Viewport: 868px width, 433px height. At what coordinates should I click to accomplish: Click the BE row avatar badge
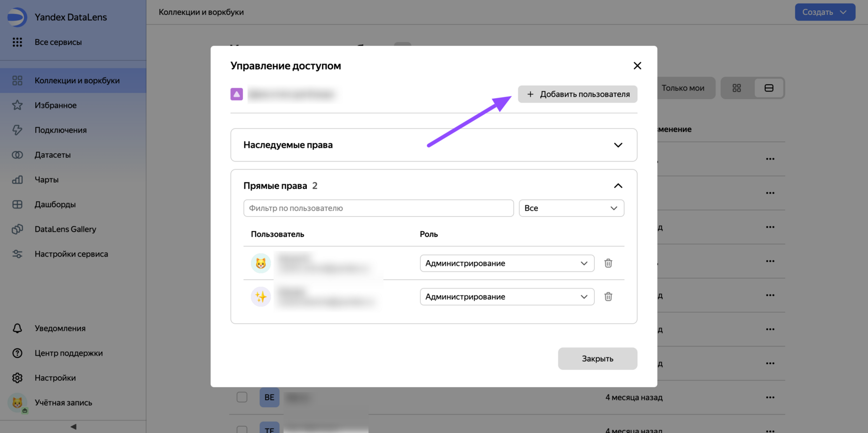point(269,397)
